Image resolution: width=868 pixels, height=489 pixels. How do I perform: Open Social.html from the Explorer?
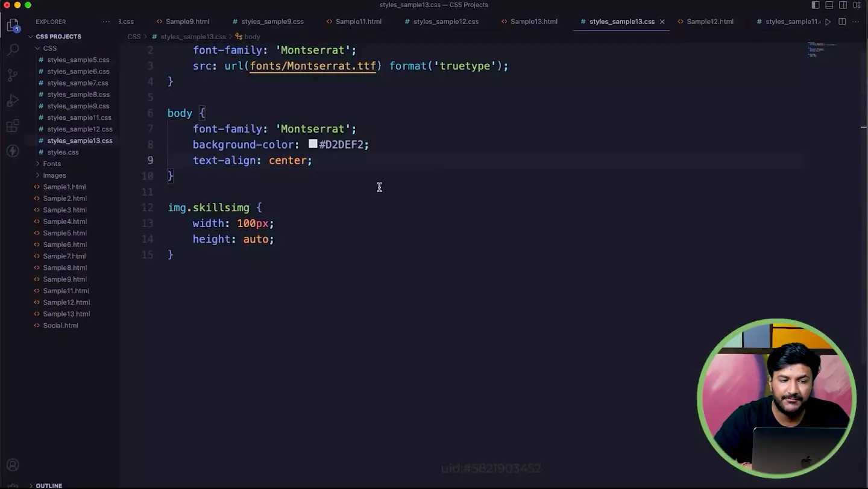point(60,325)
